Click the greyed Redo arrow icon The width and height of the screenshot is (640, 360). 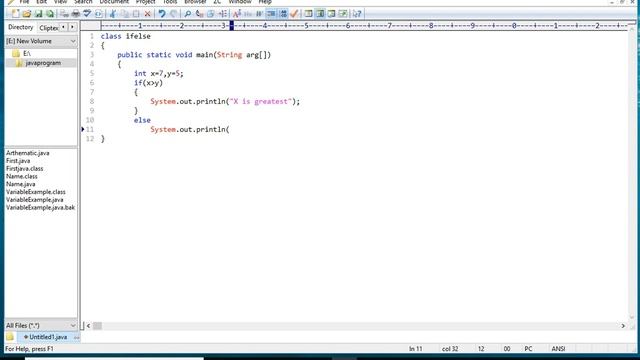[173, 14]
